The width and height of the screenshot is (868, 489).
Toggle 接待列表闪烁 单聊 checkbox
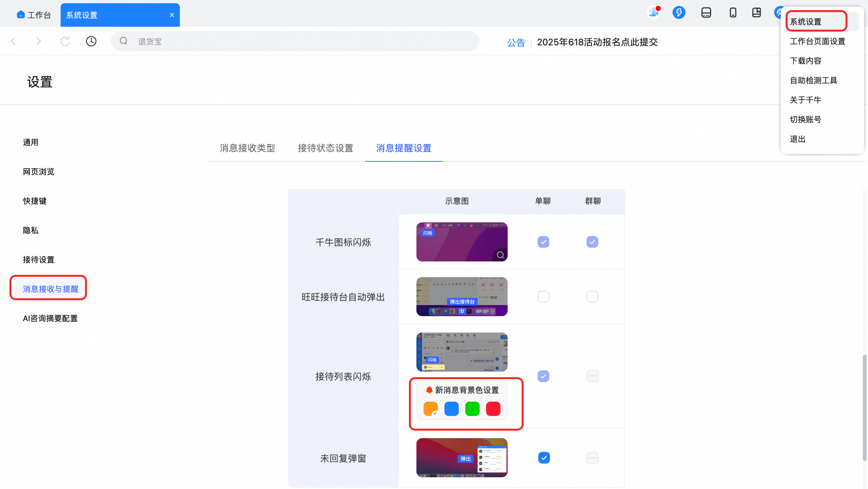[x=543, y=376]
